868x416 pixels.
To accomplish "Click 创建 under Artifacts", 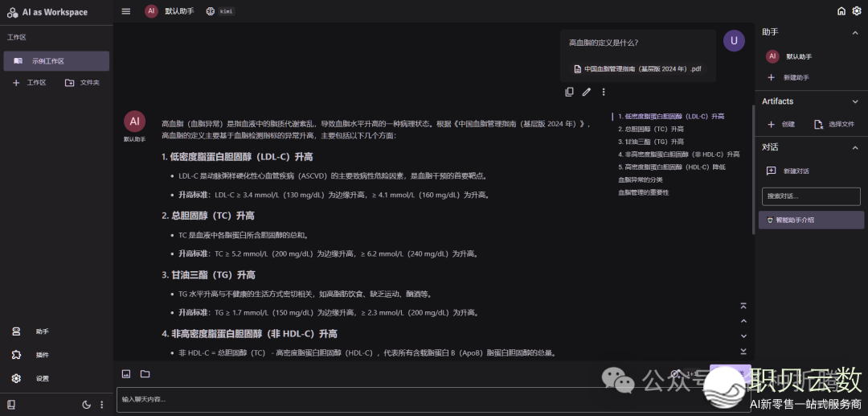I will (x=781, y=124).
